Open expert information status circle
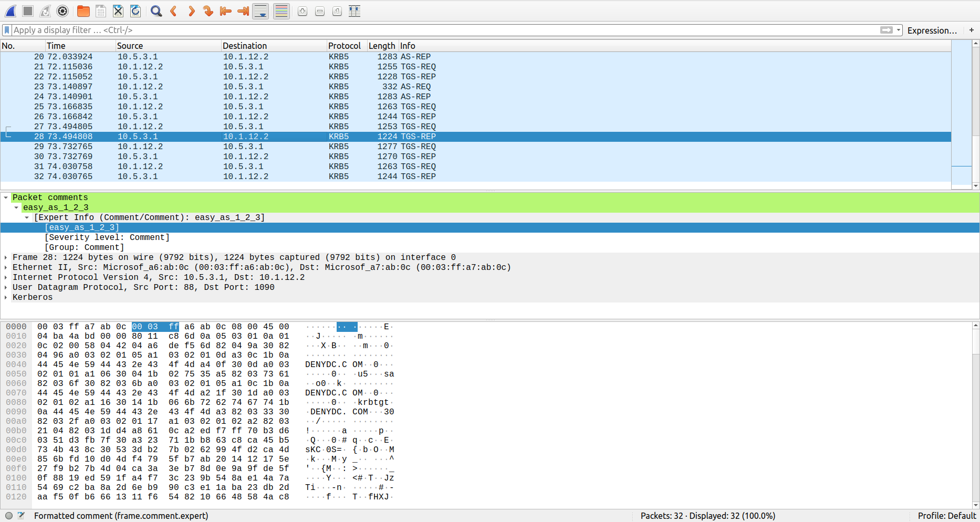This screenshot has width=980, height=522. tap(9, 516)
